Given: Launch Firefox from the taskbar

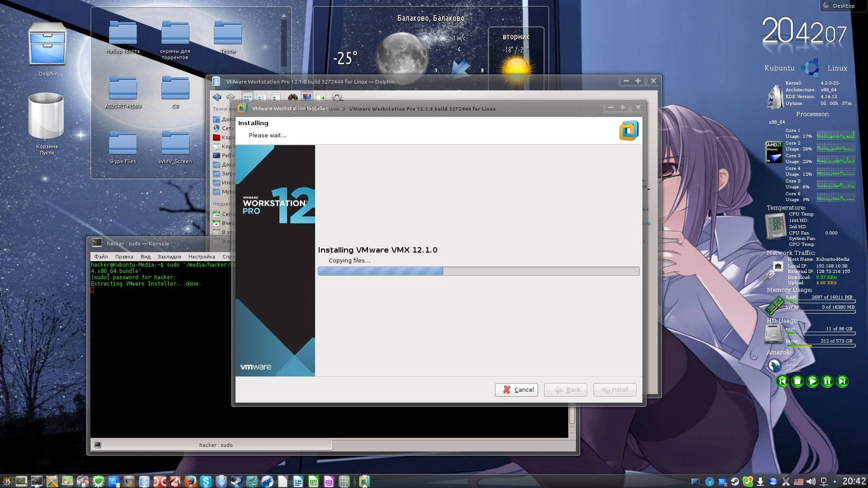Looking at the screenshot, I should 190,481.
